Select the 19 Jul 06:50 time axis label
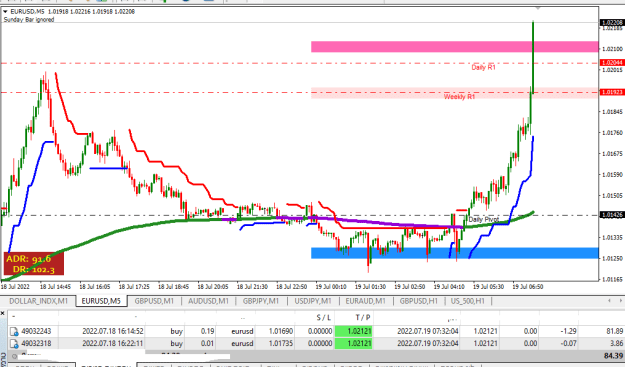Viewport: 625px width, 367px height. tap(528, 287)
